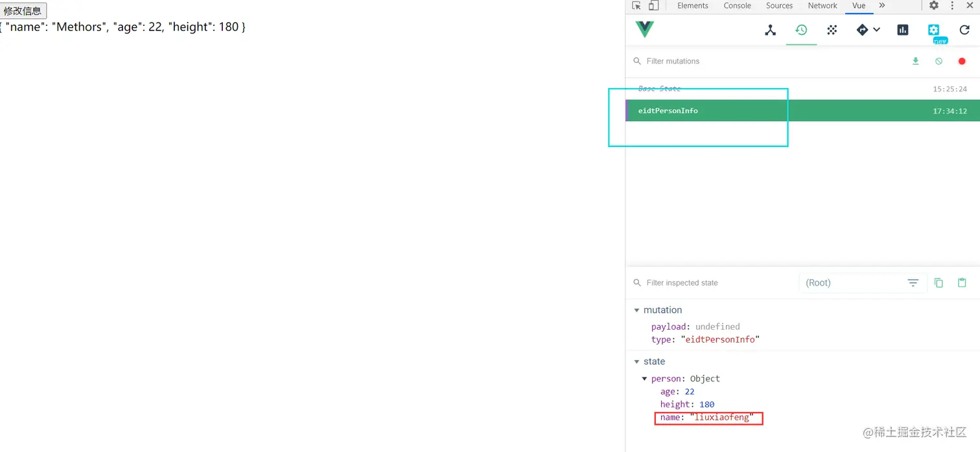
Task: Open DevTools settings gear
Action: point(934,6)
